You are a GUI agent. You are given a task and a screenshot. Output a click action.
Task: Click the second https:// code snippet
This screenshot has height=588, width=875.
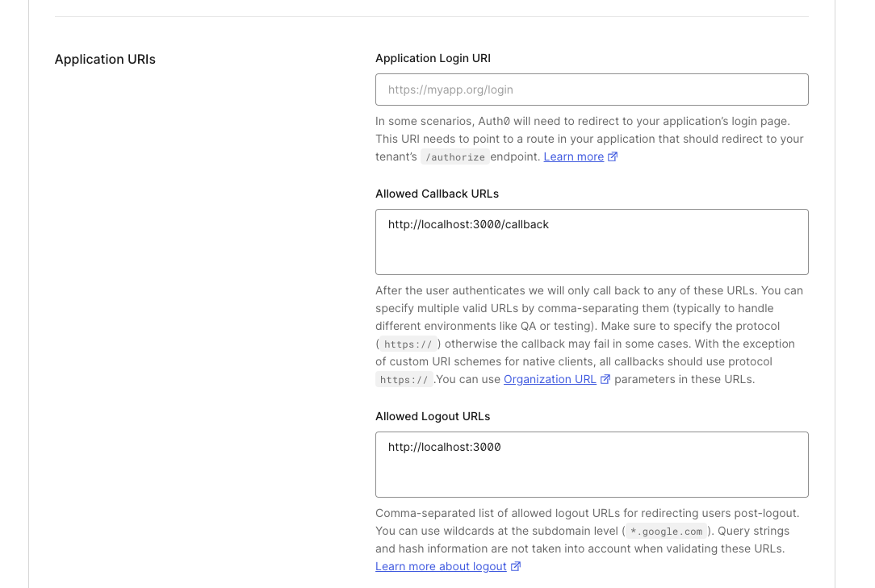pyautogui.click(x=404, y=379)
